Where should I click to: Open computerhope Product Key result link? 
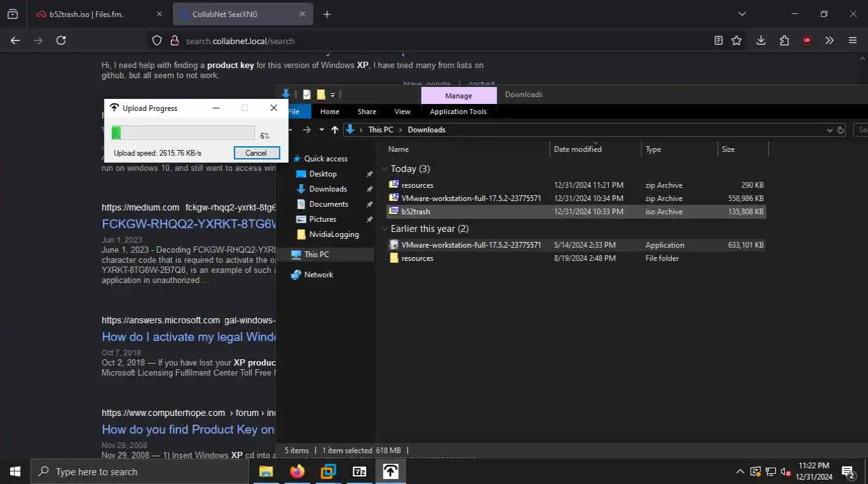[x=188, y=430]
